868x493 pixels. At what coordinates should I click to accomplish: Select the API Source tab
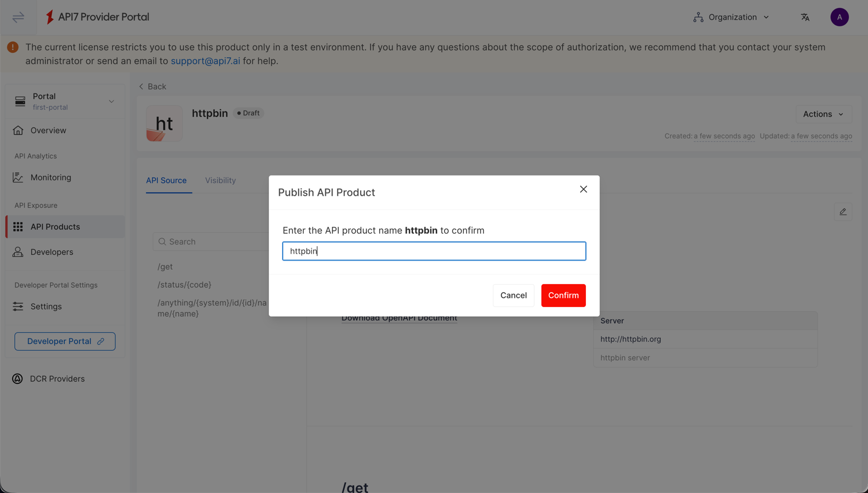(167, 180)
